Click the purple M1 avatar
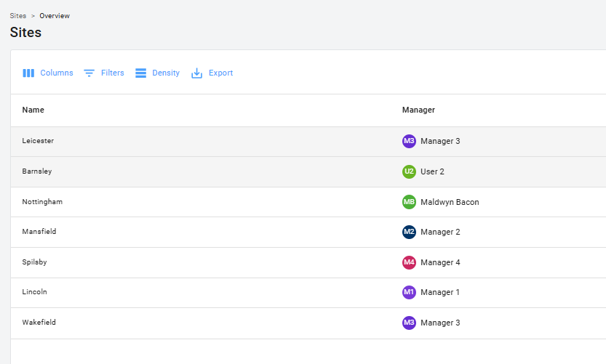Image resolution: width=606 pixels, height=364 pixels. tap(409, 292)
